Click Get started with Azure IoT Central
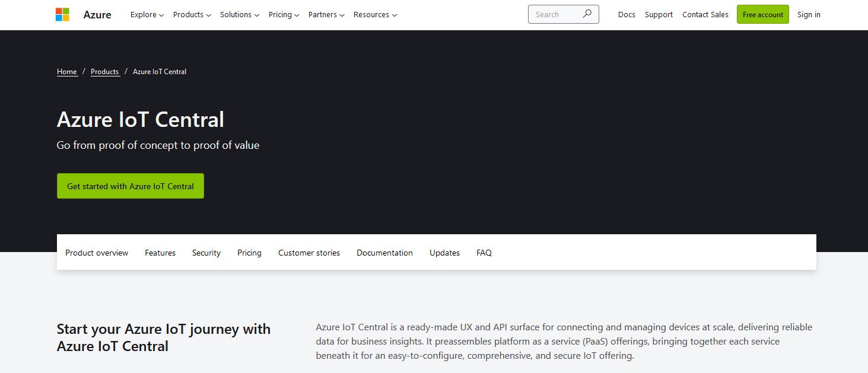The width and height of the screenshot is (868, 373). click(131, 186)
